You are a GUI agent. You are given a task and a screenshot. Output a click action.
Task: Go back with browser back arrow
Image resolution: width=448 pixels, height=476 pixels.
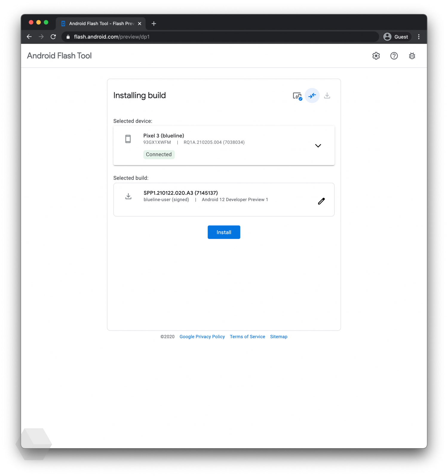point(29,37)
